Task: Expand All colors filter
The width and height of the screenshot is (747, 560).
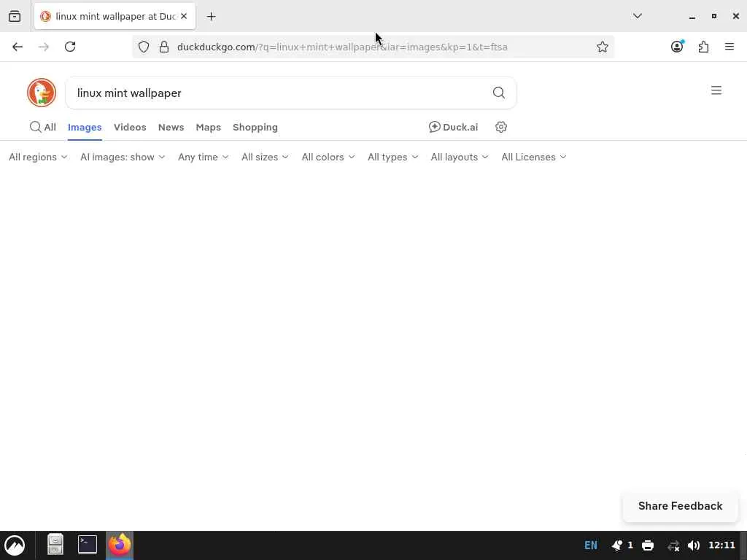Action: click(x=328, y=157)
